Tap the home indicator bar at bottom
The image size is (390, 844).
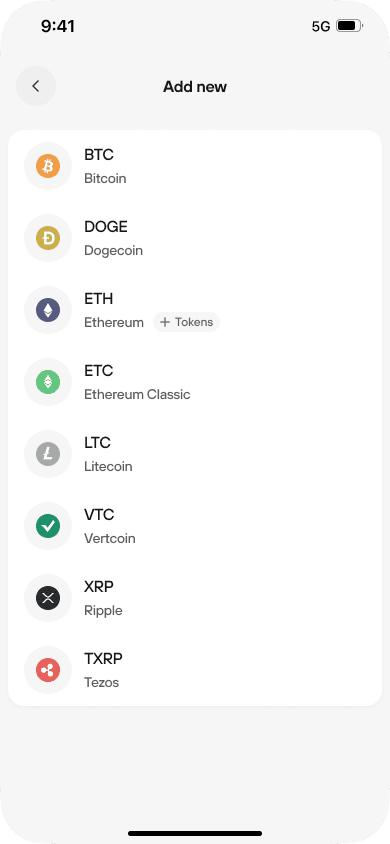click(x=195, y=833)
